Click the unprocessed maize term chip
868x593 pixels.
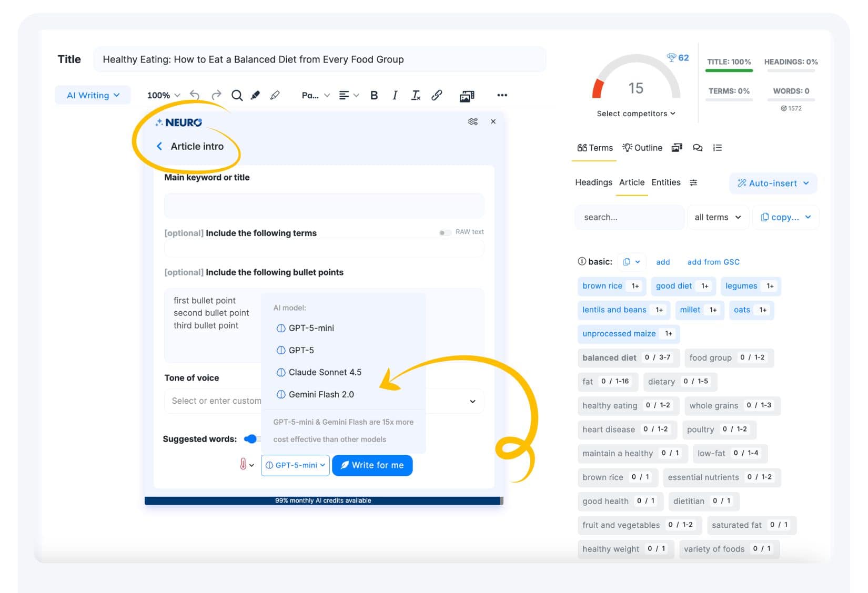(x=629, y=334)
